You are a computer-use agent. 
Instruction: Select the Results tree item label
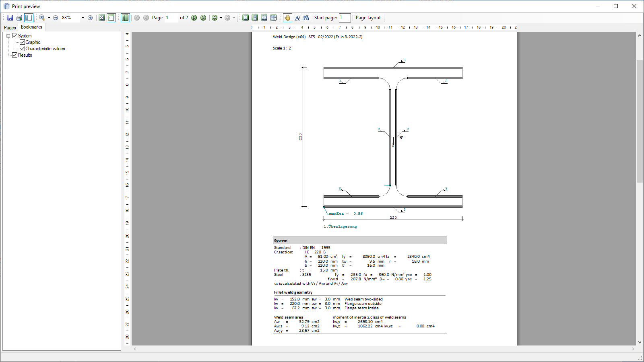click(25, 55)
